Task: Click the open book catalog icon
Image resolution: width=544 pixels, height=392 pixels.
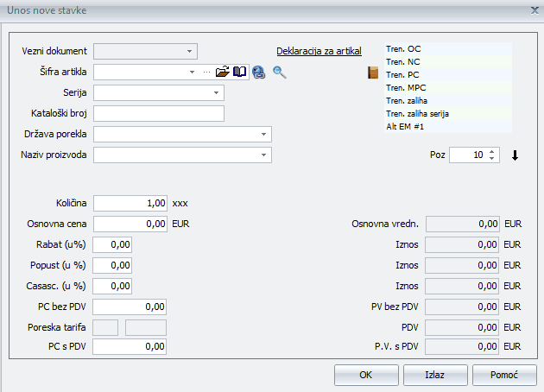Action: 239,73
